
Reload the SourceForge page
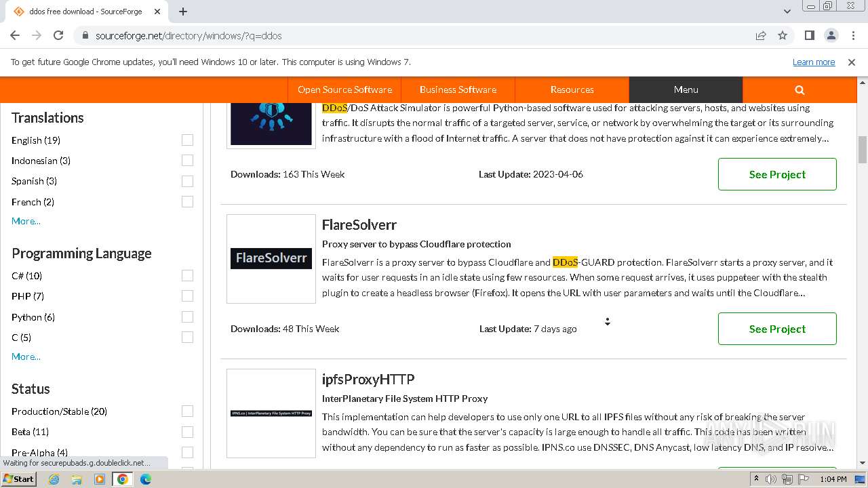(x=58, y=35)
